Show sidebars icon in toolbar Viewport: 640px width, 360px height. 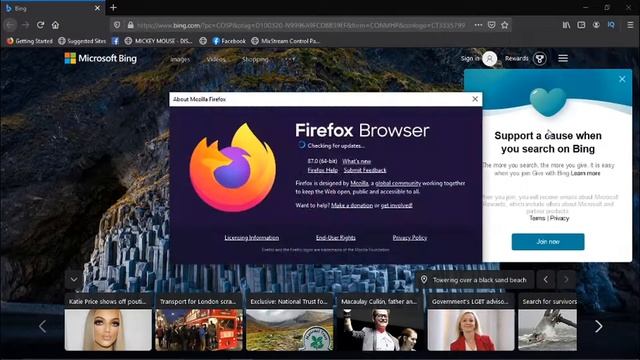coord(581,25)
